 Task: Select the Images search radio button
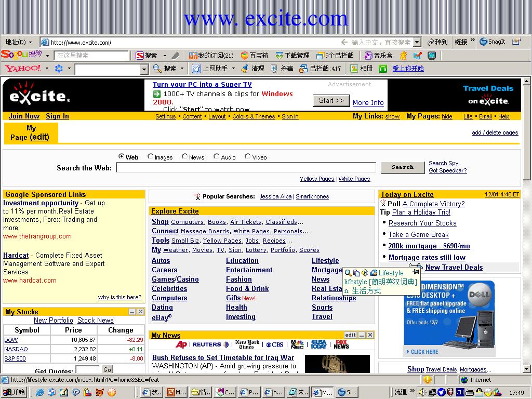click(x=150, y=156)
